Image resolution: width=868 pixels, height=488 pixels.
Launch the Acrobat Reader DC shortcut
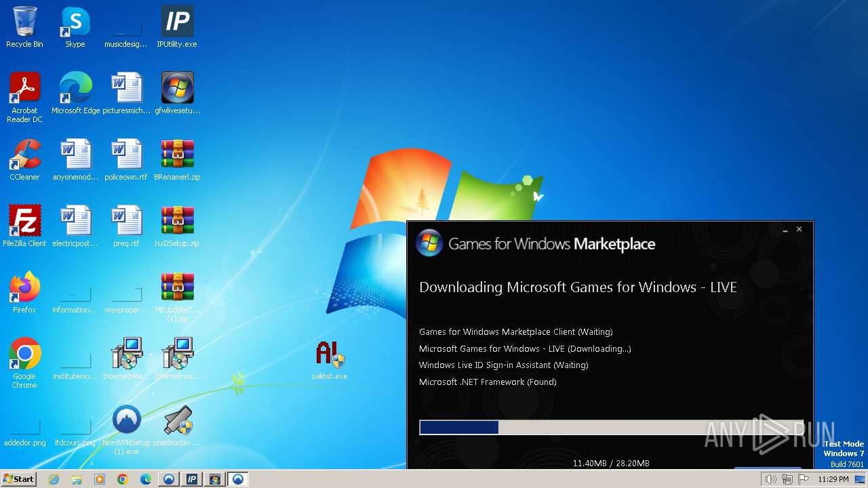[x=24, y=97]
